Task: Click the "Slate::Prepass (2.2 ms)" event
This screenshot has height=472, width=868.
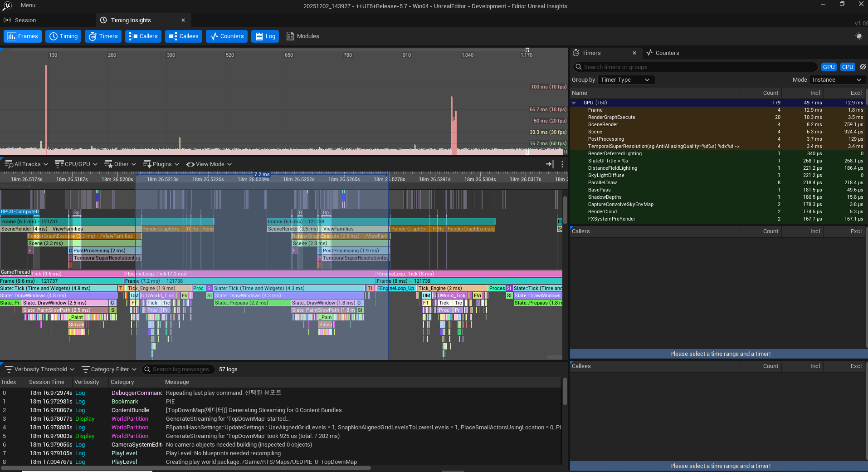Action: pyautogui.click(x=252, y=303)
